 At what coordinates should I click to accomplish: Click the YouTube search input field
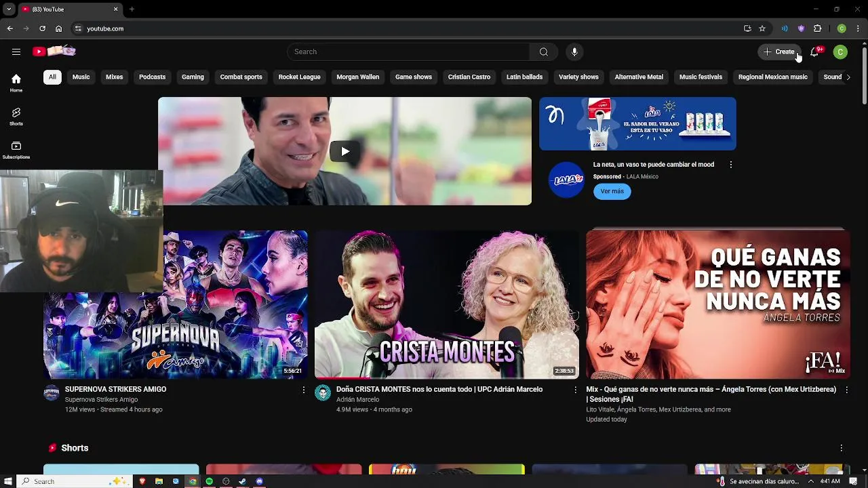[x=408, y=52]
